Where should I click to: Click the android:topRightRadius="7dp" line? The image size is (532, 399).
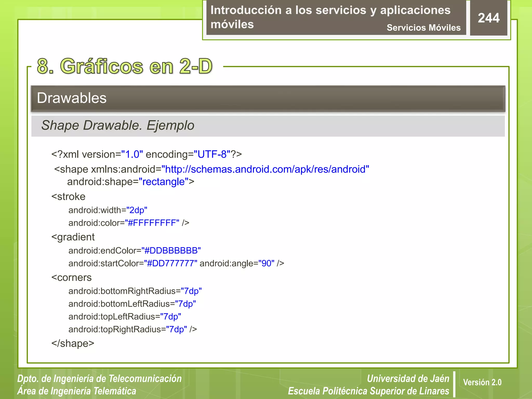(132, 329)
